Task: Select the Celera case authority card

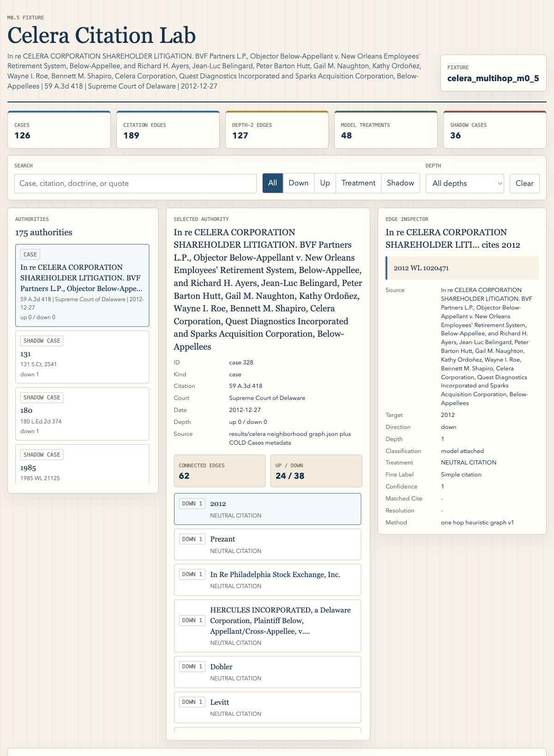Action: [x=82, y=286]
